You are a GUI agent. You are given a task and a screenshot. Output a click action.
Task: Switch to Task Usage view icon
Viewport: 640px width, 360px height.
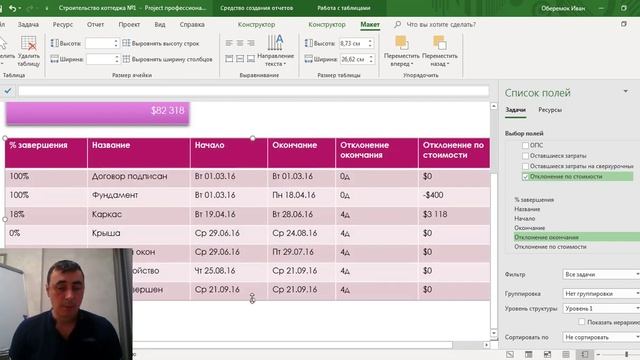pos(529,354)
